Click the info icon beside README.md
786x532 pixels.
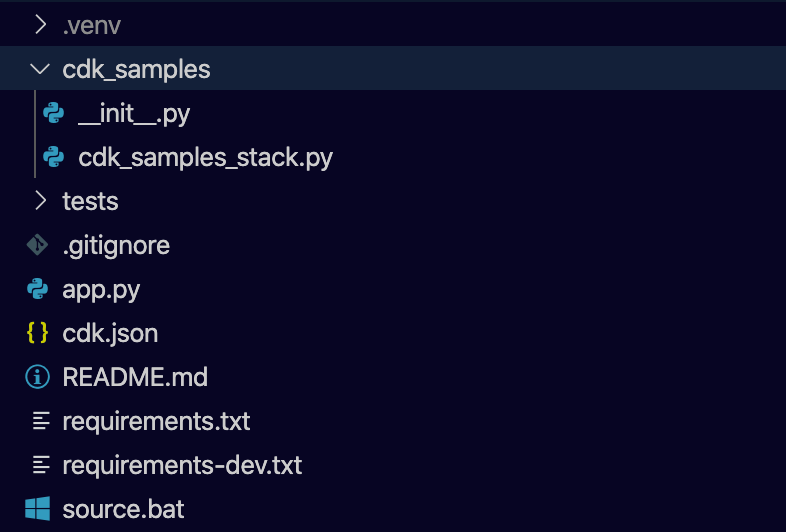click(x=38, y=377)
